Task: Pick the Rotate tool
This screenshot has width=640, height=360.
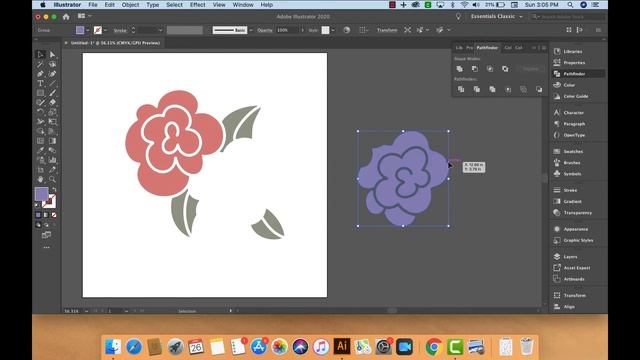Action: coord(40,112)
